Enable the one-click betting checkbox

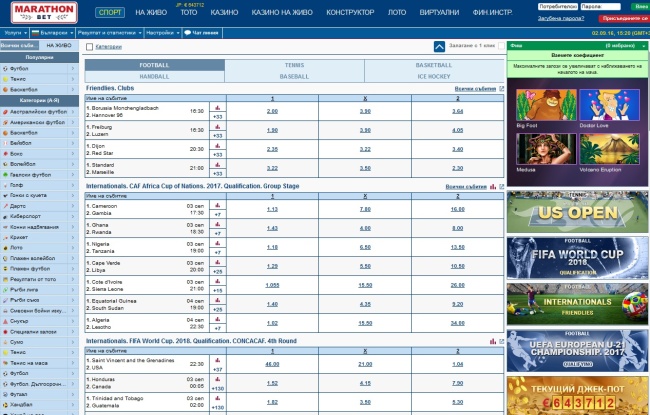(x=501, y=46)
